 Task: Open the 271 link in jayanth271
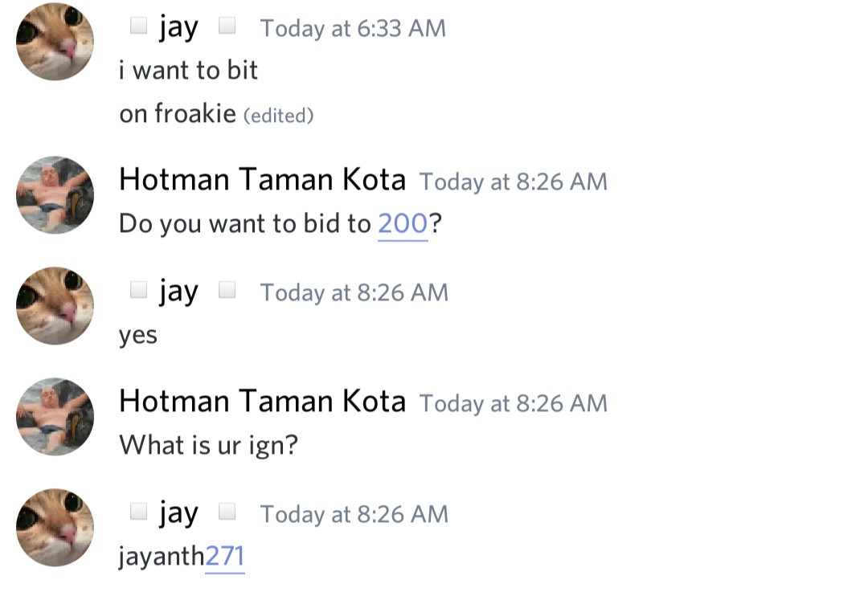[x=225, y=556]
